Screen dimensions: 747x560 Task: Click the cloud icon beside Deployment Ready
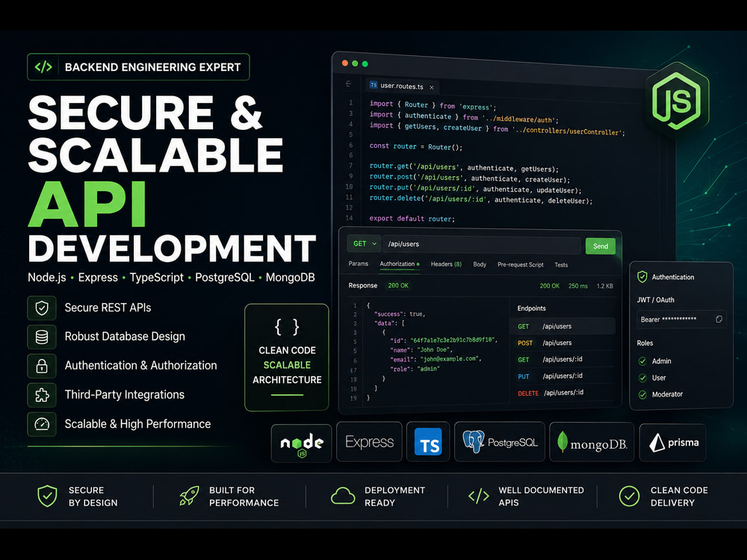tap(343, 496)
